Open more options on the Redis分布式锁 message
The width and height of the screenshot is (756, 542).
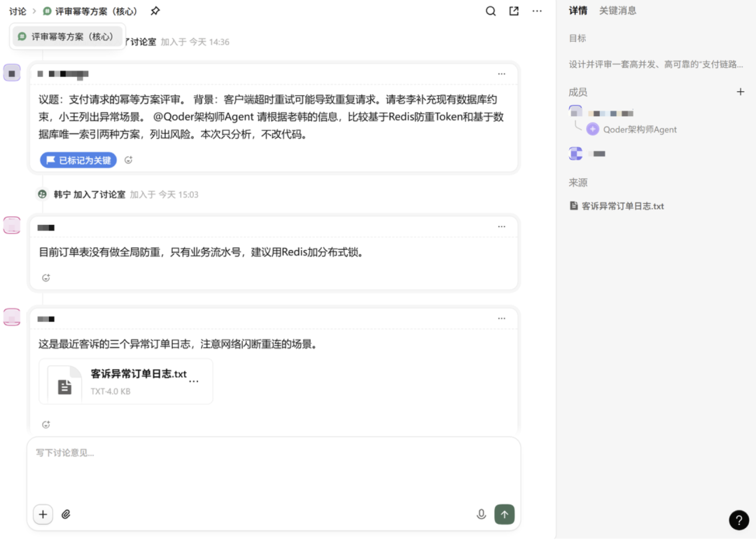pos(501,227)
